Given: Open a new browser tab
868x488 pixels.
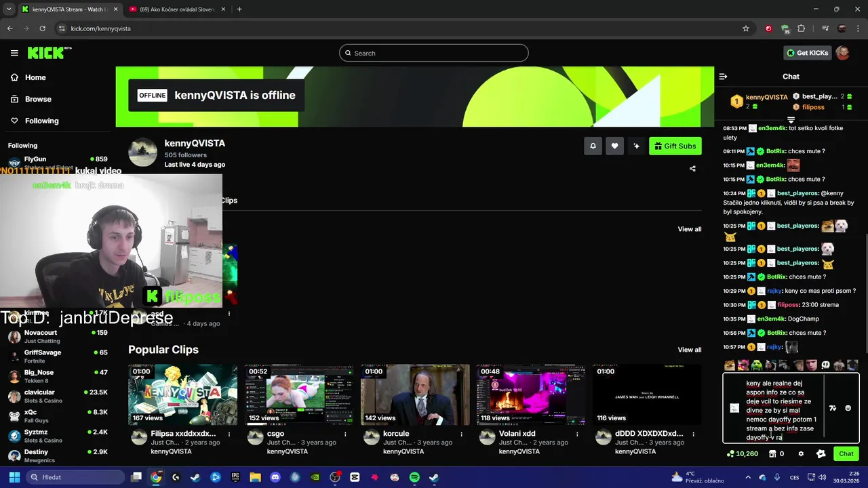Looking at the screenshot, I should pos(239,9).
